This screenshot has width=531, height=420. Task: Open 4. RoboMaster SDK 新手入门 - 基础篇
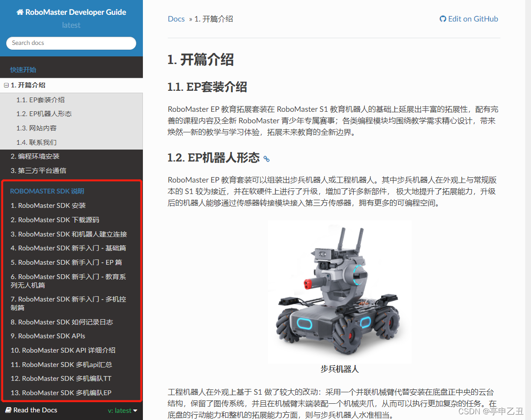(68, 248)
